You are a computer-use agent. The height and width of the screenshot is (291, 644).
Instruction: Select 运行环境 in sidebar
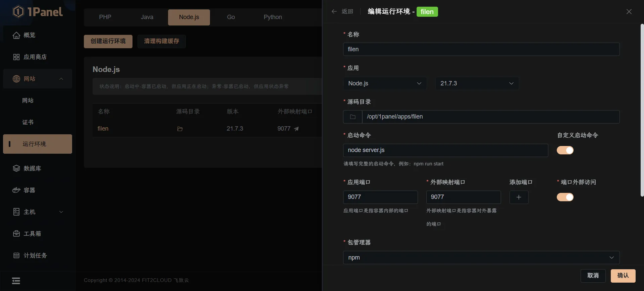(x=38, y=144)
